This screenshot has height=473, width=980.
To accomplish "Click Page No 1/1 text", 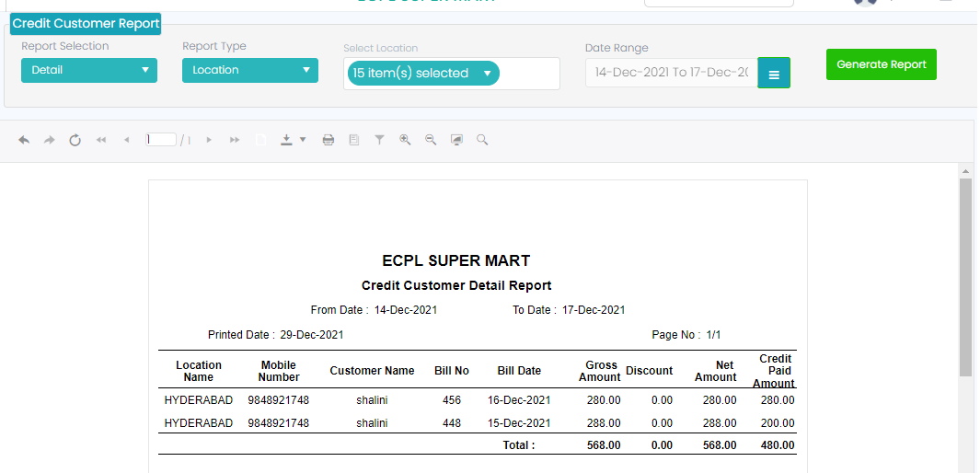I will (x=686, y=335).
